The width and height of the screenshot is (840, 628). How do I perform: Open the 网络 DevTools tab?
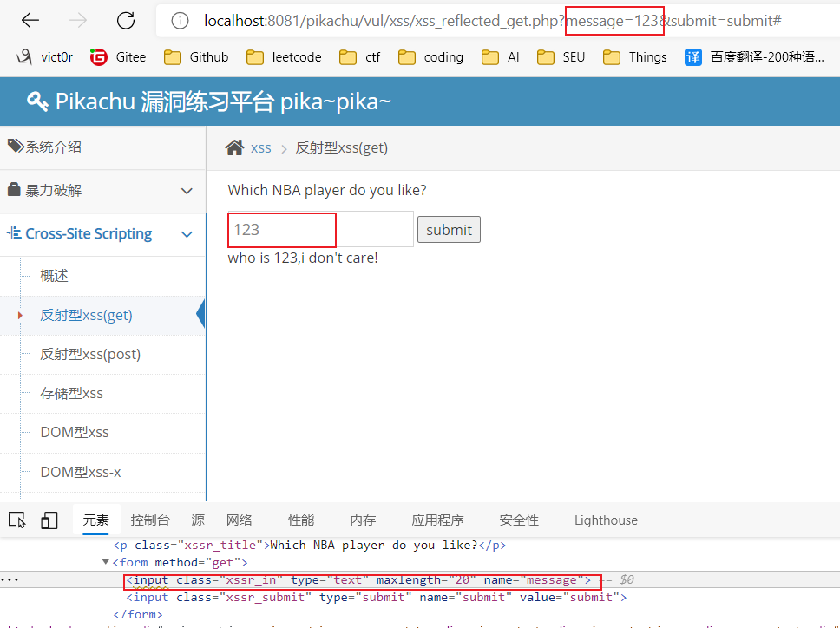click(240, 520)
